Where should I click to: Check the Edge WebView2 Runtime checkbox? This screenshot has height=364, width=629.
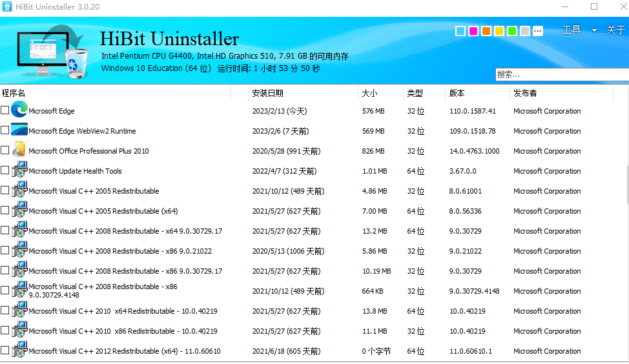point(5,130)
